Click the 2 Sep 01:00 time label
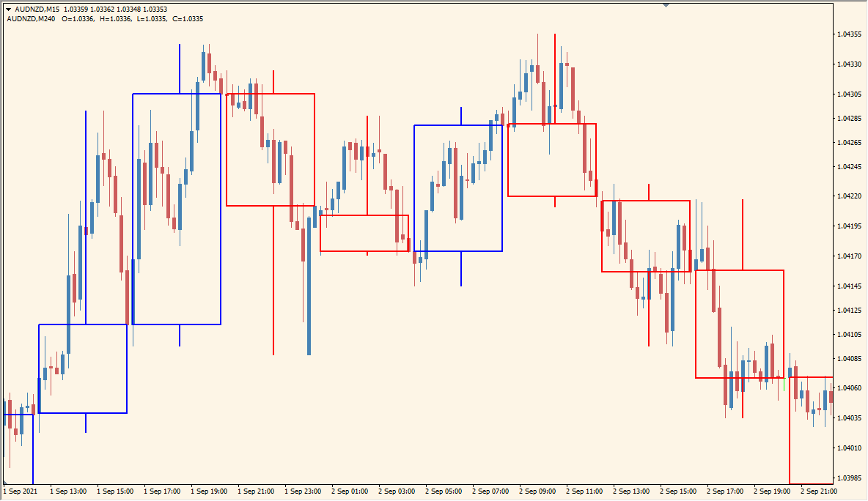Viewport: 868px width, 501px height. click(349, 491)
